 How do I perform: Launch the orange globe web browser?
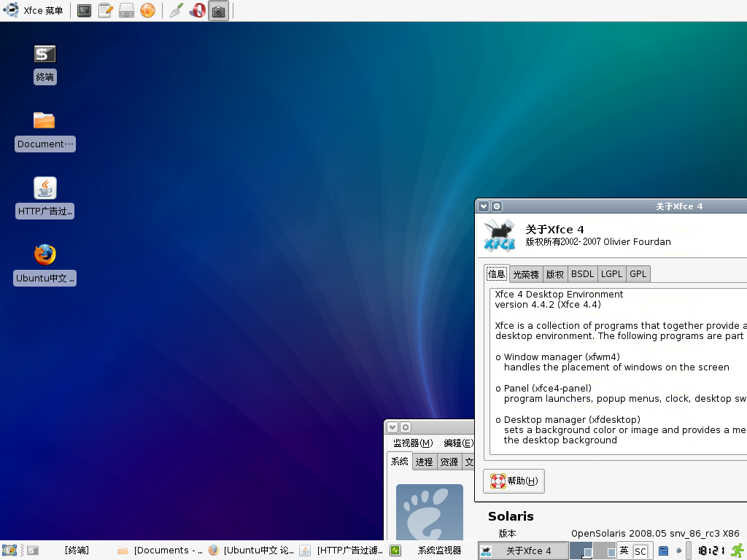point(147,10)
